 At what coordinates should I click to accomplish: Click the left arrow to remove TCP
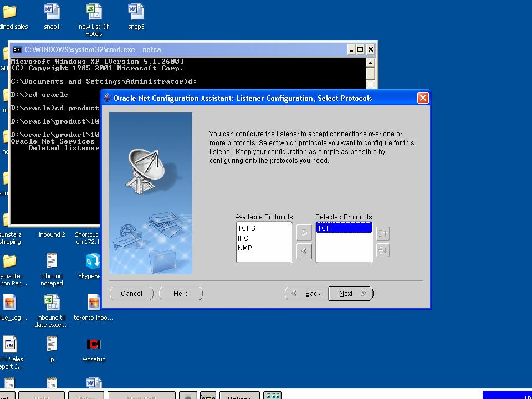[304, 251]
